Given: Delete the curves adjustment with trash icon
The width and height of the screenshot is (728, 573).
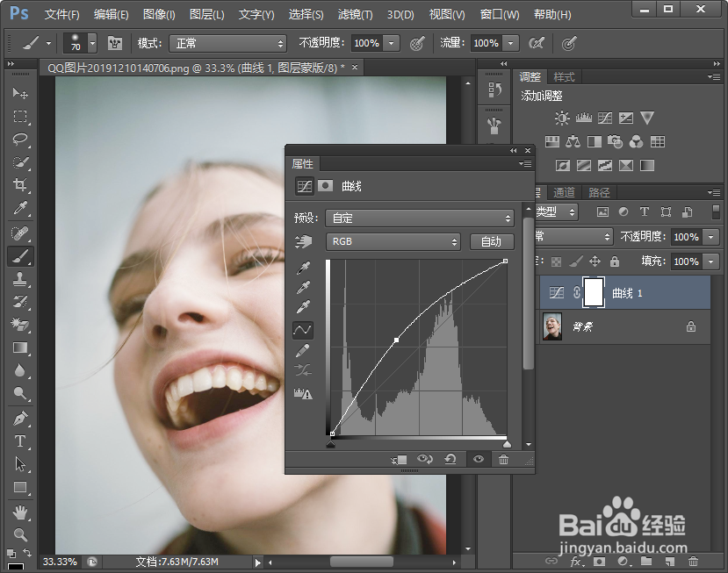Looking at the screenshot, I should [503, 459].
